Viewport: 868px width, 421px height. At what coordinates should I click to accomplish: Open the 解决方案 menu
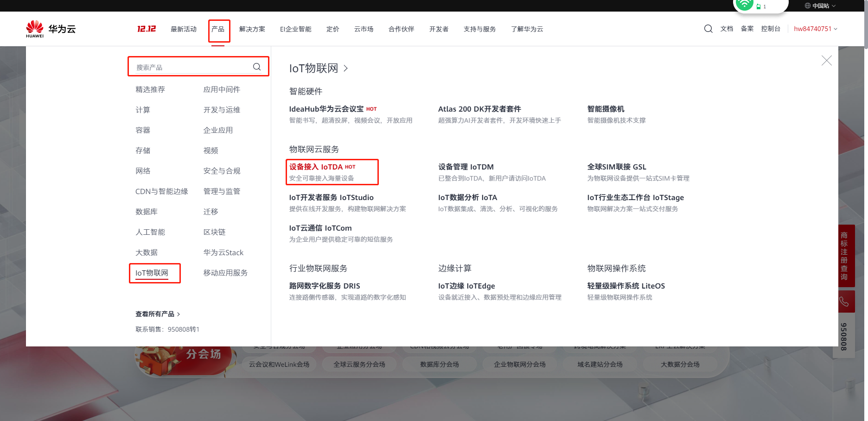tap(252, 29)
